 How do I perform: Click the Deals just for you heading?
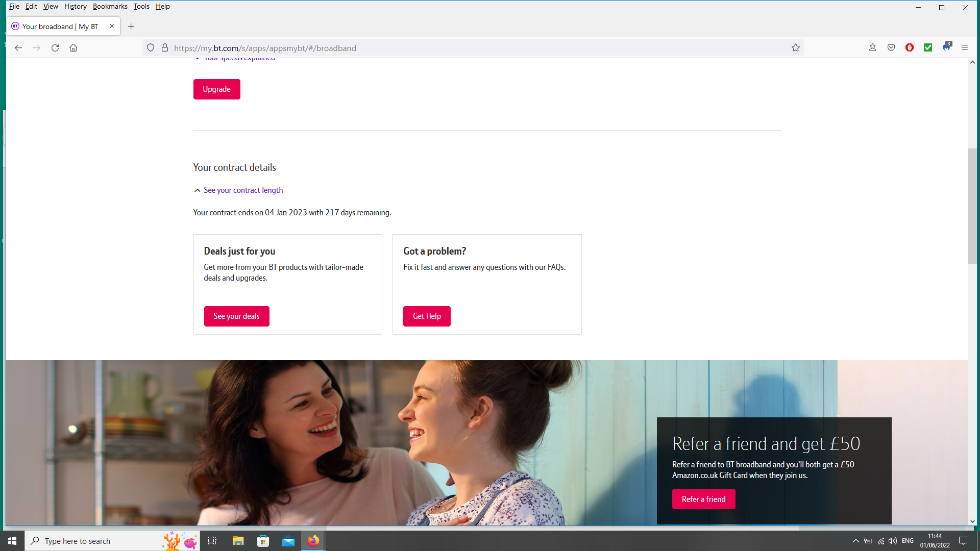tap(240, 251)
